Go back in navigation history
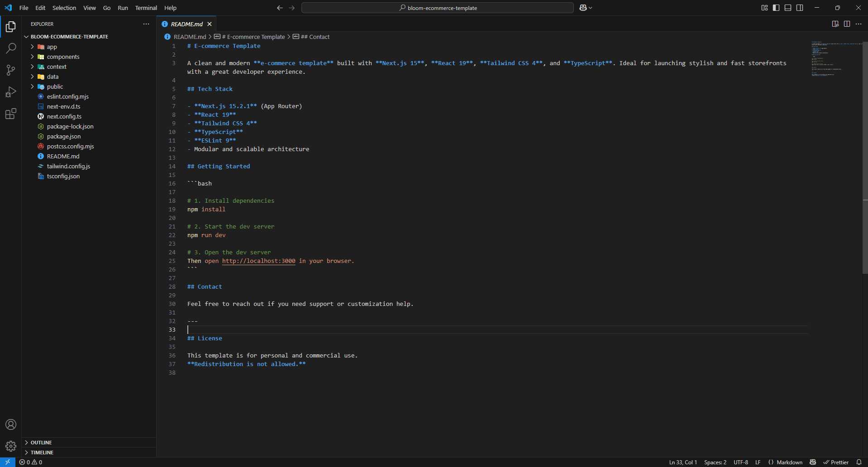868x467 pixels. tap(280, 8)
